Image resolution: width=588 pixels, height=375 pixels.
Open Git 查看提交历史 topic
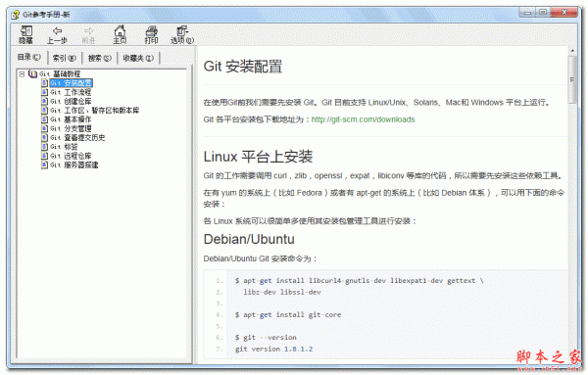77,137
